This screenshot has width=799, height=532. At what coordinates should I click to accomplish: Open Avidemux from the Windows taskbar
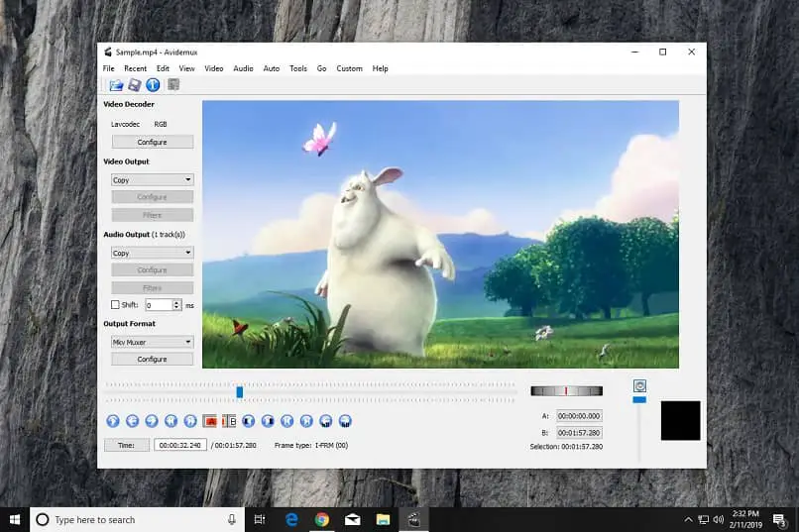click(x=413, y=519)
